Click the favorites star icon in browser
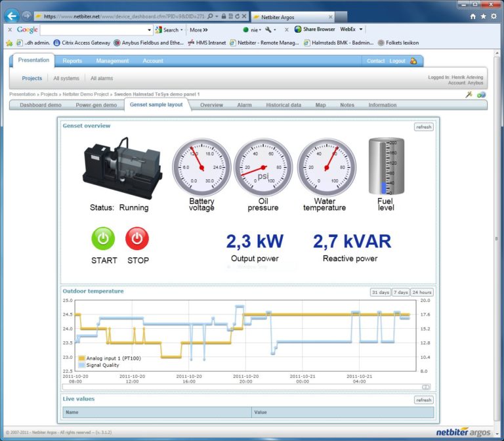 (483, 16)
